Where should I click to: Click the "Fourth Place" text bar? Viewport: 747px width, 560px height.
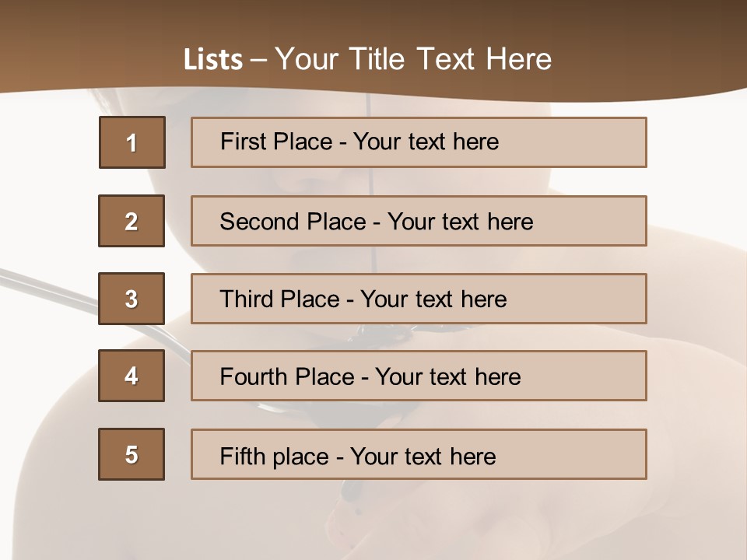pos(419,376)
